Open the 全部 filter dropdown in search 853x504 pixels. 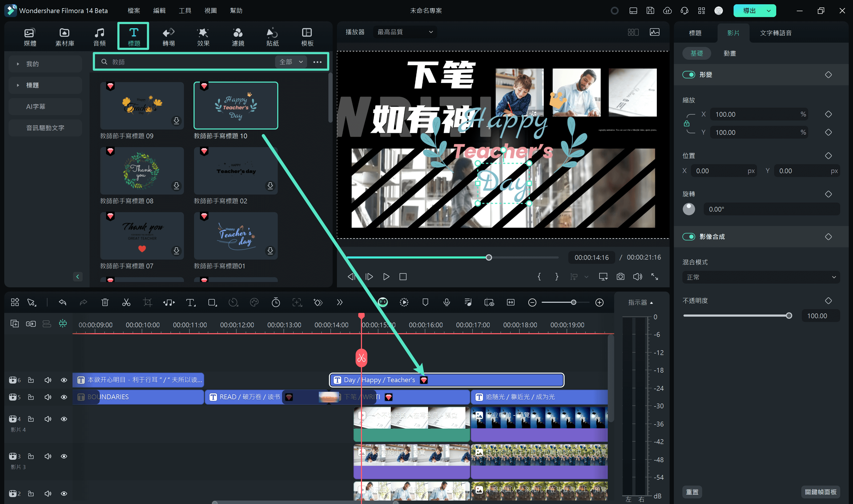pyautogui.click(x=291, y=62)
